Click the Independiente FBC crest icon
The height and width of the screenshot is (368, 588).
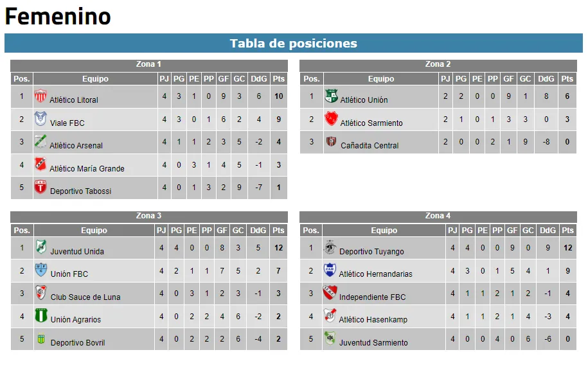(330, 294)
